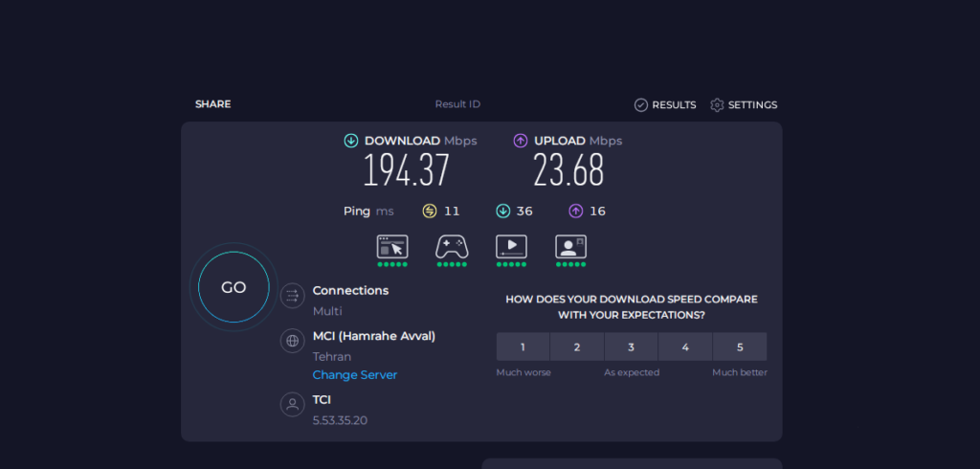
Task: Click the Change Server link
Action: [355, 375]
